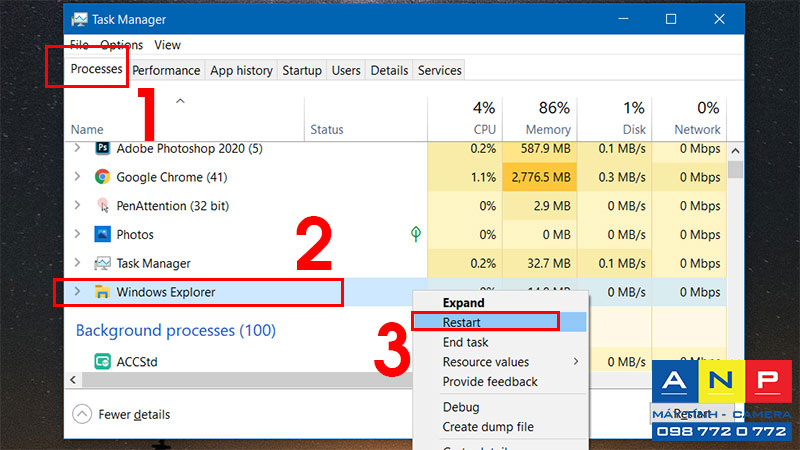
Task: Expand the Adobe Photoshop 2020 process group
Action: 77,148
